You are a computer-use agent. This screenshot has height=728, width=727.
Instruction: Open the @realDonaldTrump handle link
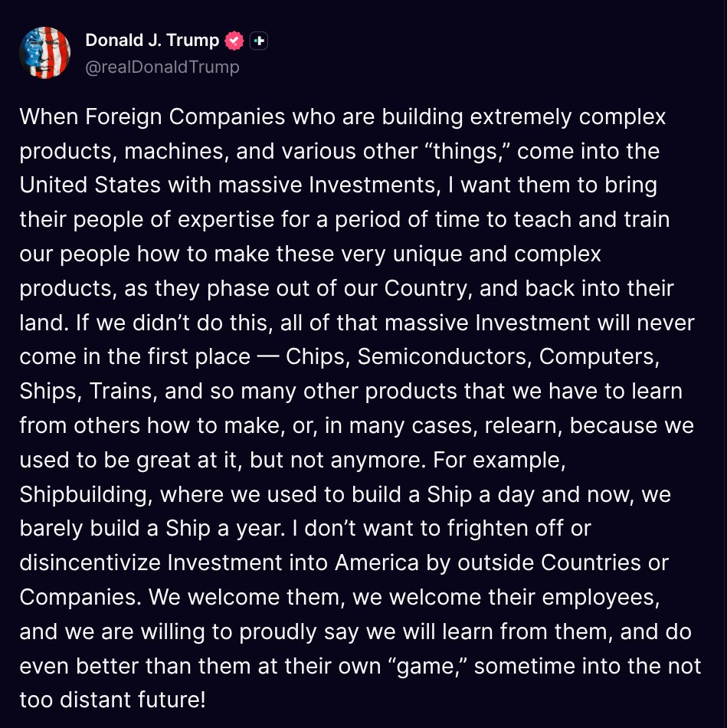[x=162, y=67]
